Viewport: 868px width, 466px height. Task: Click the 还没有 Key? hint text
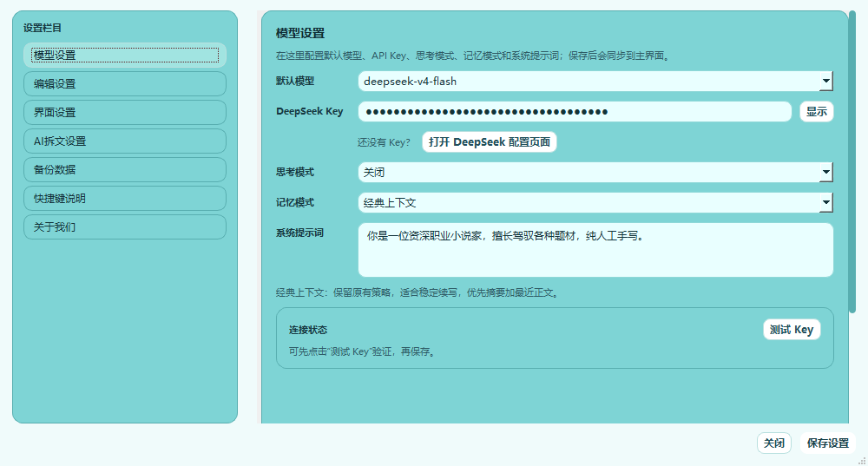[x=384, y=143]
